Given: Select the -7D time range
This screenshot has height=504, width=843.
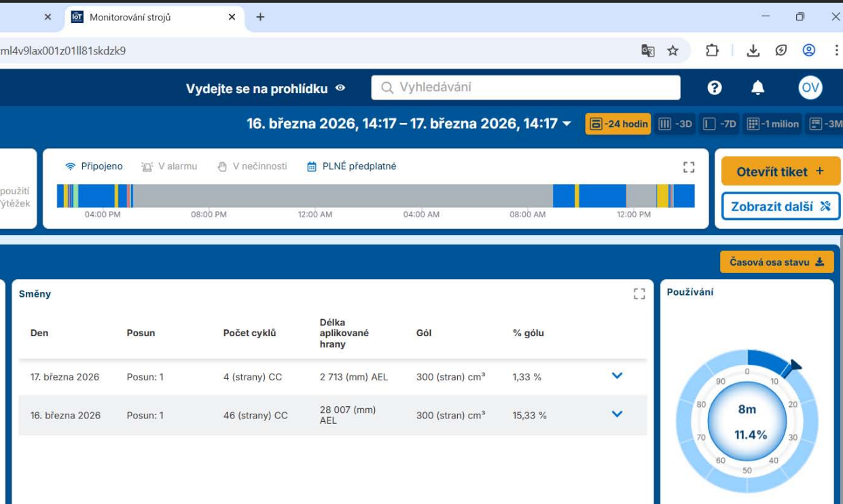Looking at the screenshot, I should pos(719,124).
